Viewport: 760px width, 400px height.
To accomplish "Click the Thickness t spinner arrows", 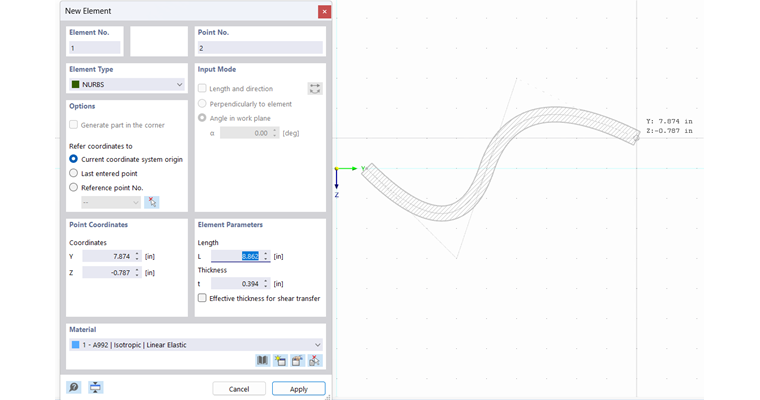I will point(266,284).
